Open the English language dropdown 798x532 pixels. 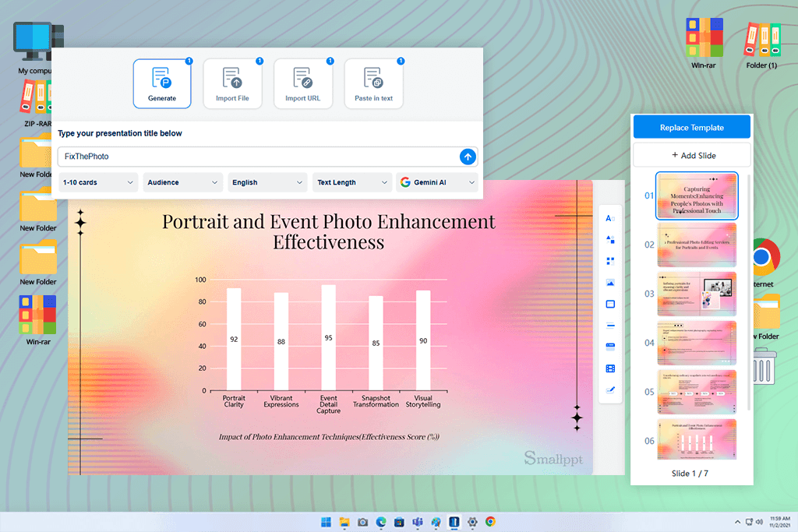[267, 182]
